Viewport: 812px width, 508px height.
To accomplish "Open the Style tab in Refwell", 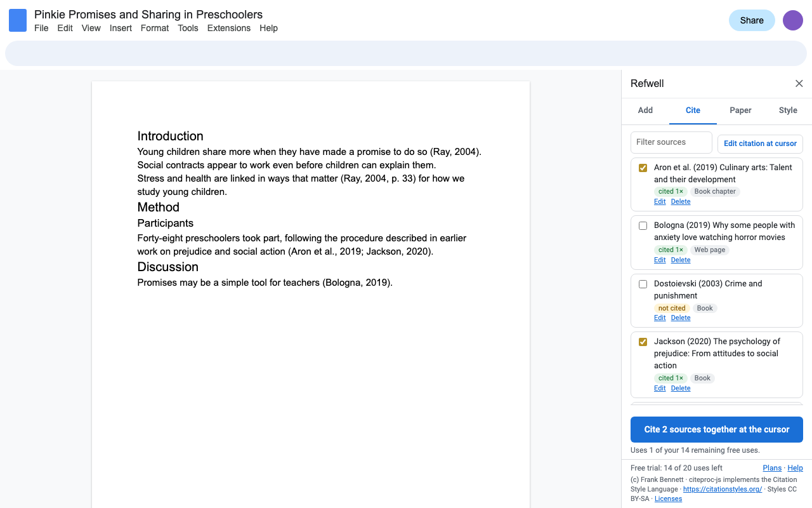I will [788, 110].
